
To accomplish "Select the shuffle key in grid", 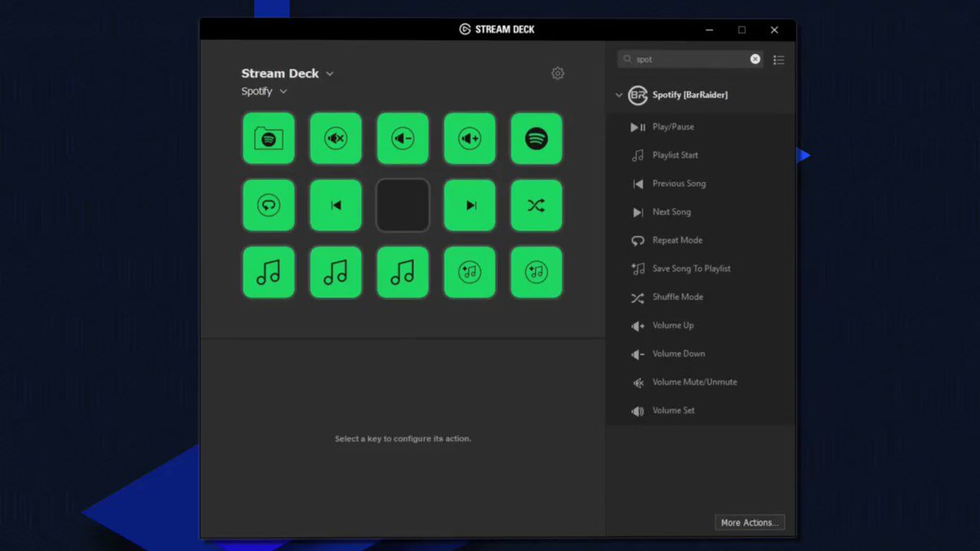I will [x=537, y=206].
